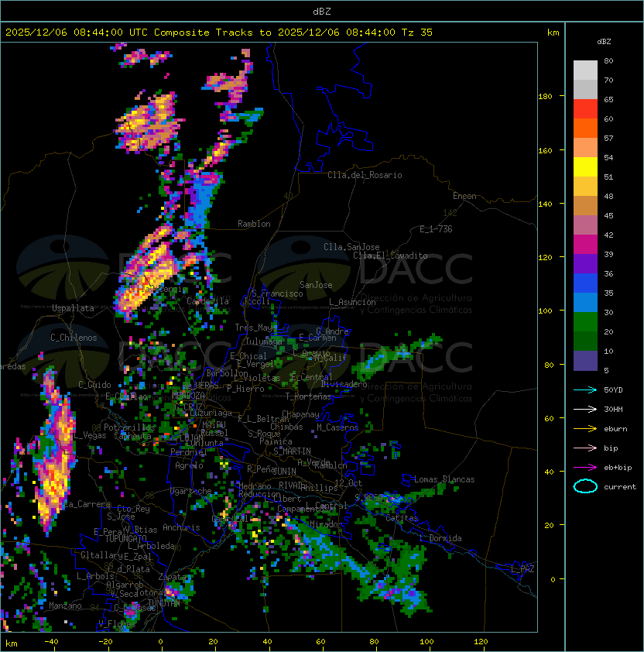The width and height of the screenshot is (644, 652).
Task: Click the L_Asuncion label
Action: click(352, 302)
